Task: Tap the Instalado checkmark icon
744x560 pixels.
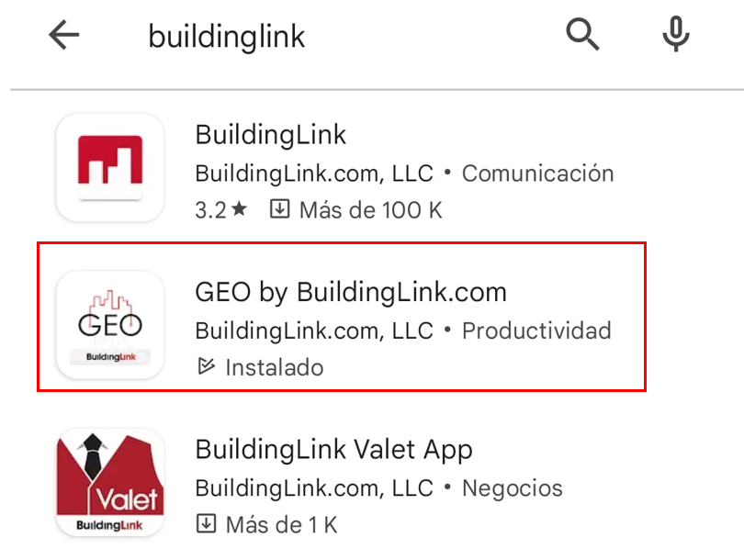Action: pyautogui.click(x=206, y=366)
